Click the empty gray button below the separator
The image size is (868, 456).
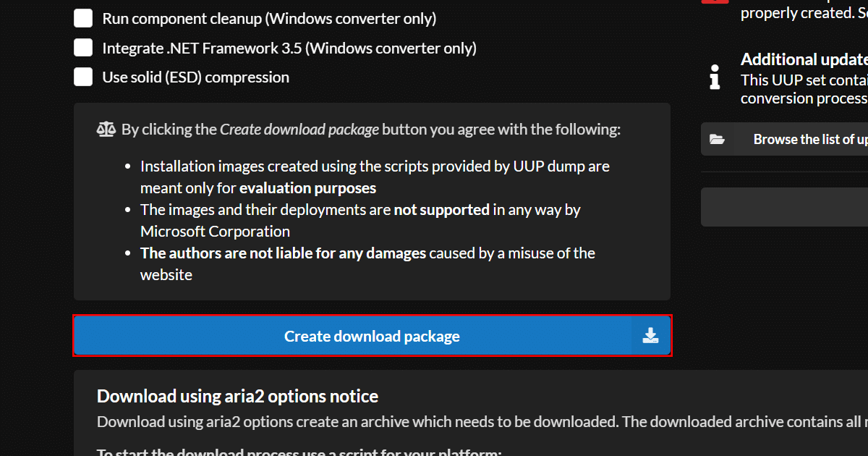point(785,207)
